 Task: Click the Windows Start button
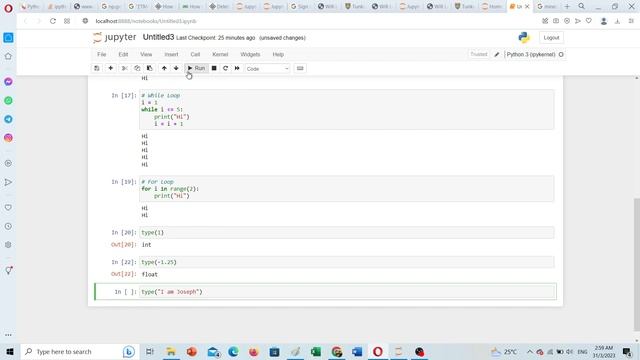10,351
